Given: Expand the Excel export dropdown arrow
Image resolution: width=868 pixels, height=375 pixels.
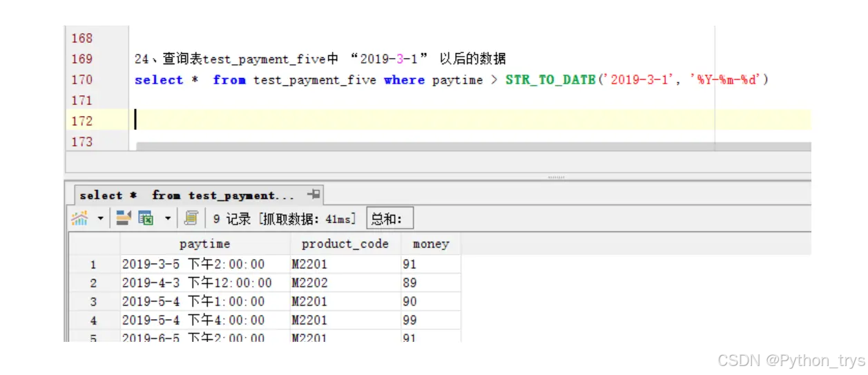Looking at the screenshot, I should point(167,219).
